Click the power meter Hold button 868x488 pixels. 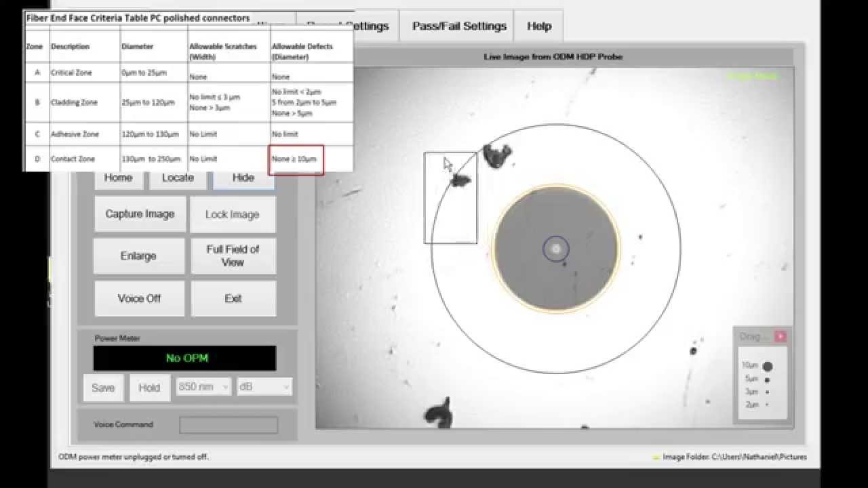pos(149,388)
